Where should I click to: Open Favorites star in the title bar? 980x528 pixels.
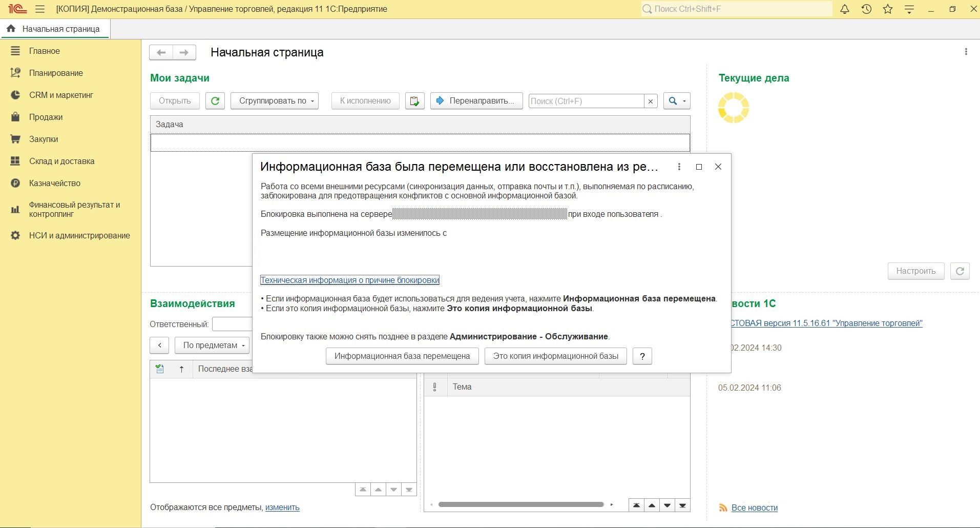click(x=888, y=9)
